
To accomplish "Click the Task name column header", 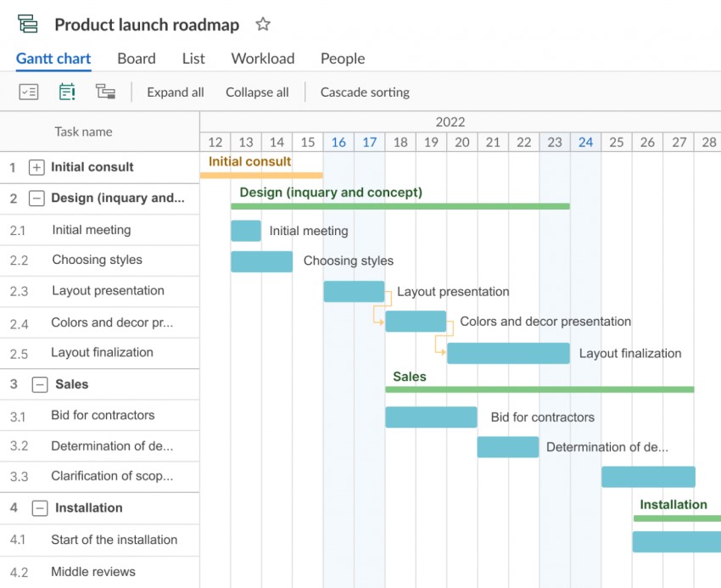I will pos(83,132).
